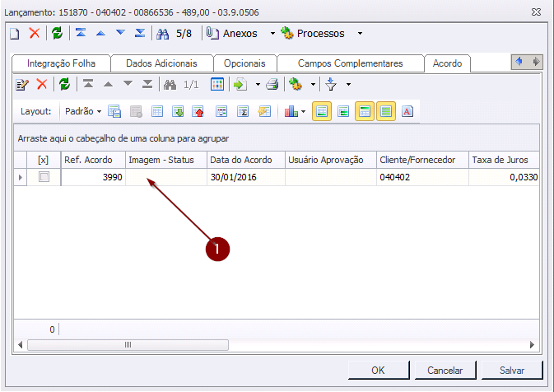Viewport: 554px width, 392px height.
Task: Click the printer icon in Acordo toolbar
Action: click(272, 84)
